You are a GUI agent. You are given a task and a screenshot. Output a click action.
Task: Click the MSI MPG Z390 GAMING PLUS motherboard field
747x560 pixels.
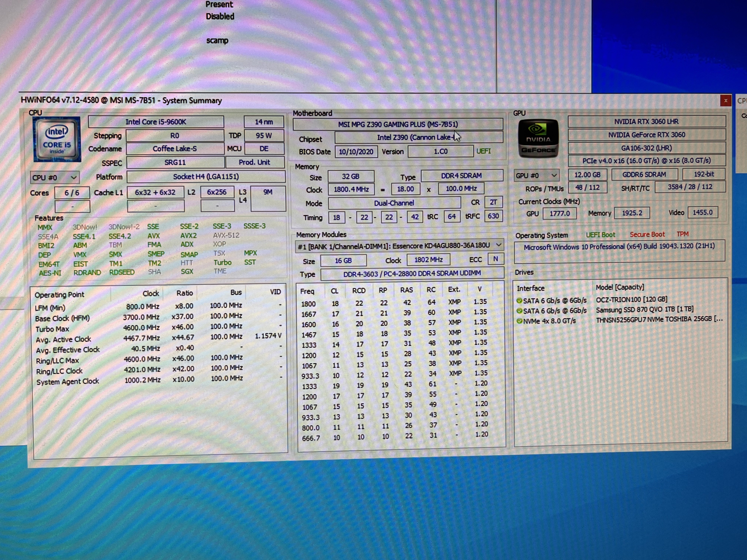pos(398,124)
